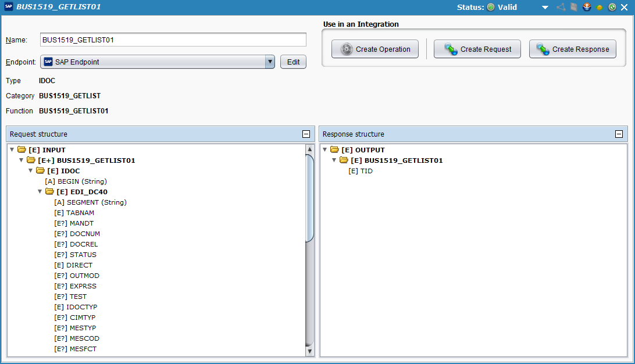This screenshot has width=635, height=364.
Task: Collapse the IDOC node in request tree
Action: click(31, 171)
